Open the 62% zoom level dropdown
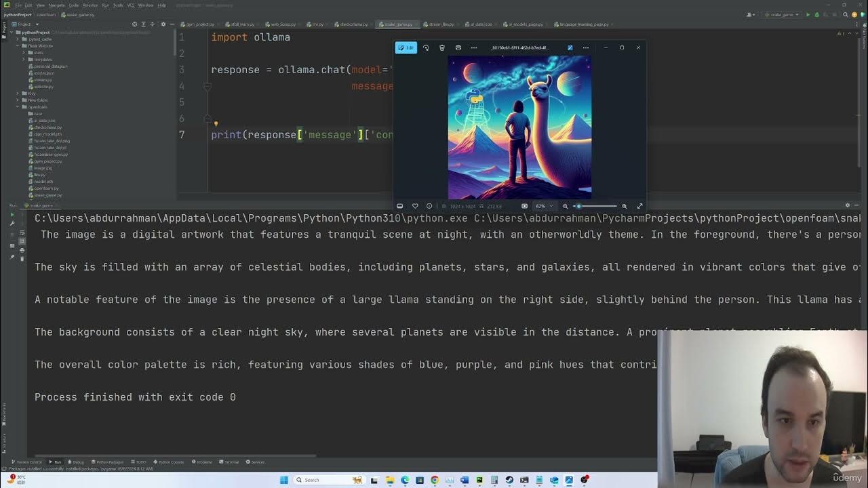This screenshot has width=868, height=488. (x=543, y=206)
